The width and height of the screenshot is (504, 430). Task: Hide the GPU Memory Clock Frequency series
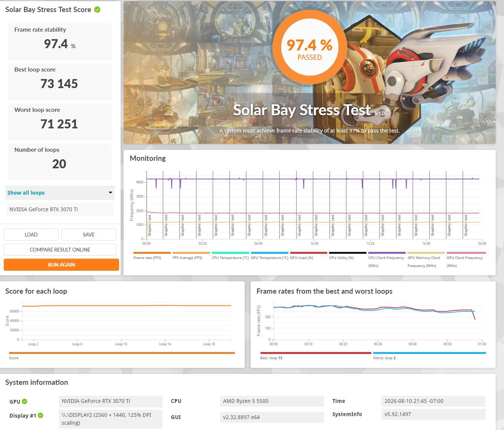point(426,260)
